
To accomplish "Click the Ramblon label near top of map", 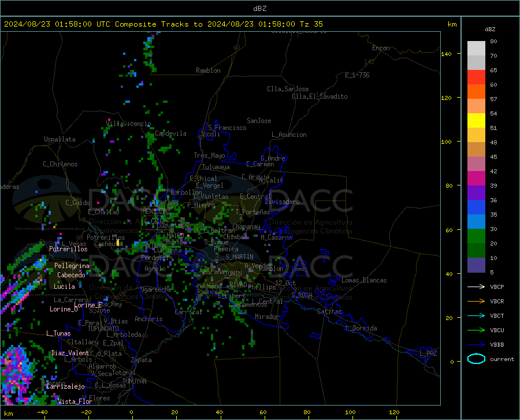I will [208, 70].
